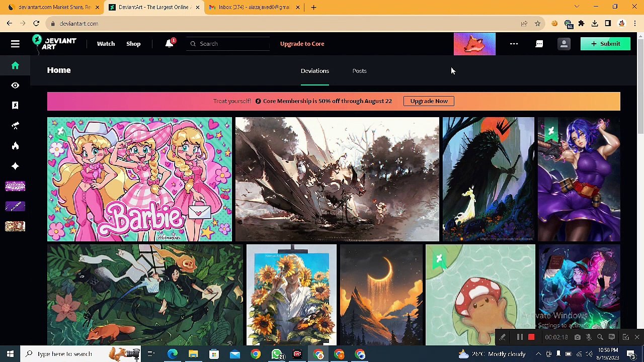This screenshot has height=362, width=644.
Task: Open the grey dragon battle artwork
Action: 337,179
